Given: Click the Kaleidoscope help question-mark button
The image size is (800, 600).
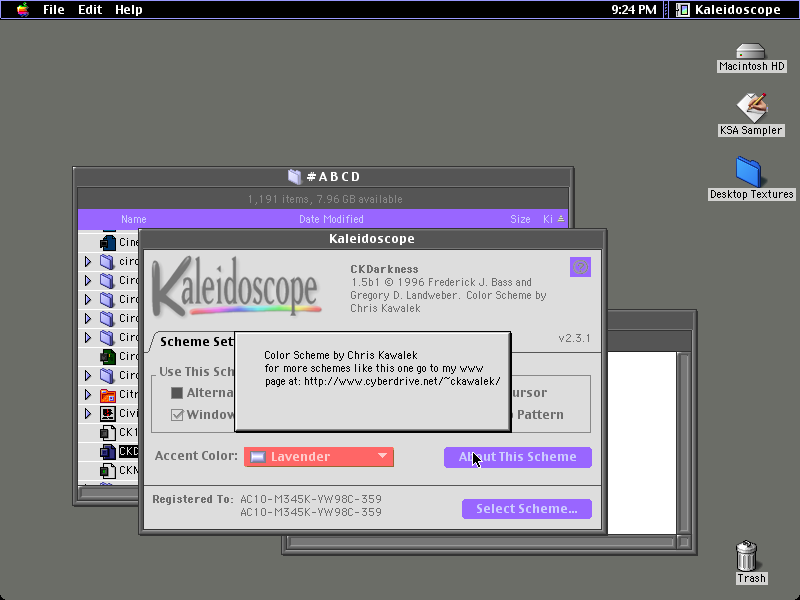Looking at the screenshot, I should tap(580, 267).
